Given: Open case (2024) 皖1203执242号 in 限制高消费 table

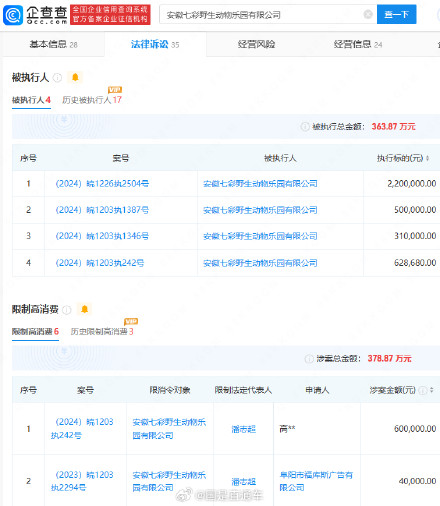Looking at the screenshot, I should pyautogui.click(x=82, y=429).
